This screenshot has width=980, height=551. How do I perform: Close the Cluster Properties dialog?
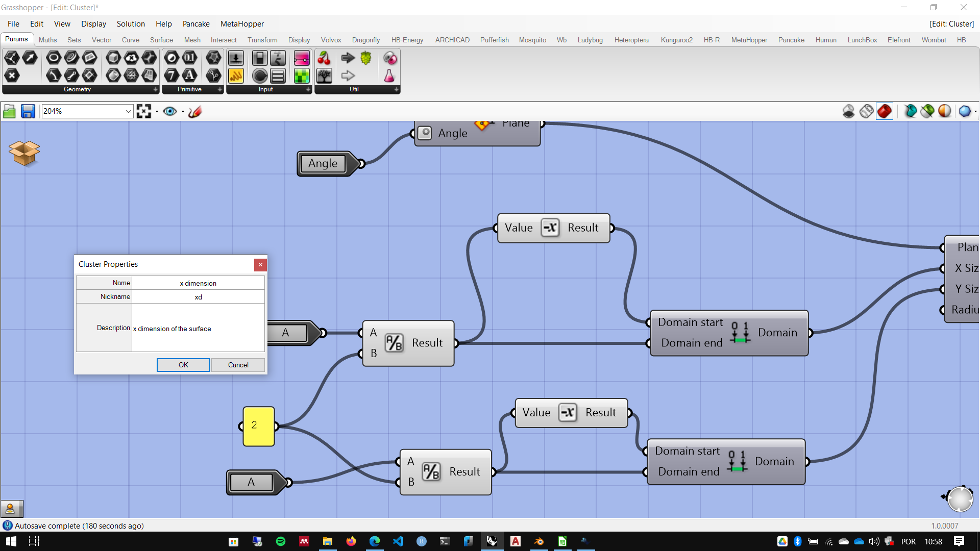pyautogui.click(x=260, y=264)
